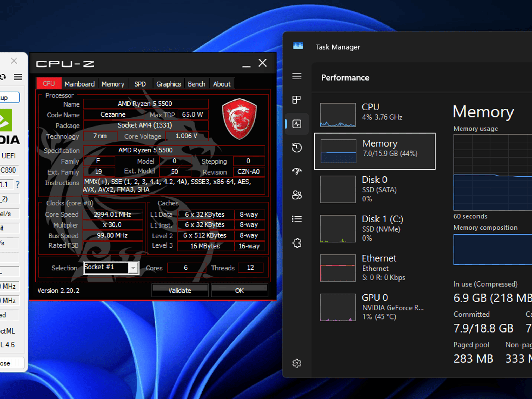Click the Paged pool value 283 MB
This screenshot has width=532, height=399.
(473, 359)
